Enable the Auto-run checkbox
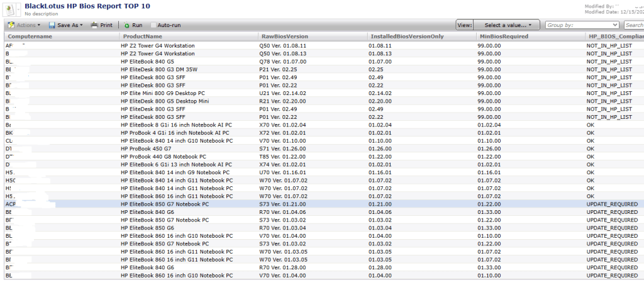The height and width of the screenshot is (302, 644). [x=153, y=25]
